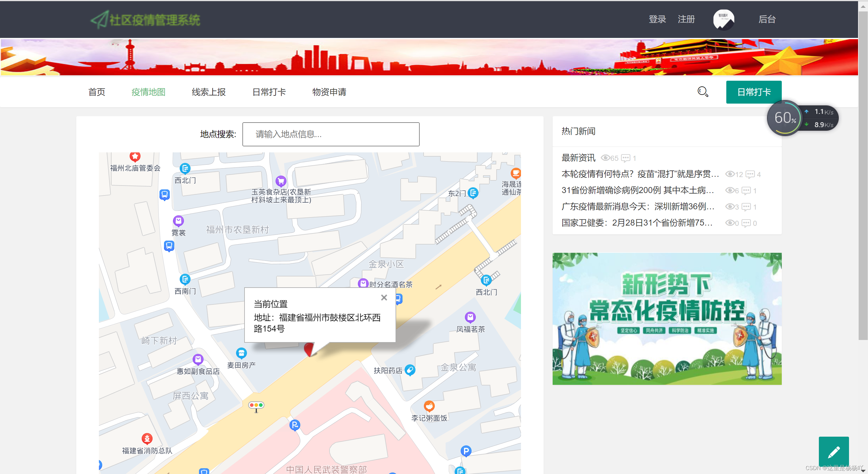Focus the 地点搜索 location input field
The width and height of the screenshot is (868, 474).
coord(330,134)
